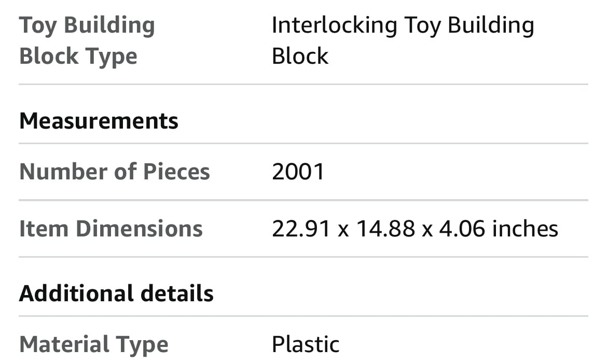This screenshot has height=364, width=607.
Task: Tap the Additional details heading
Action: (116, 293)
